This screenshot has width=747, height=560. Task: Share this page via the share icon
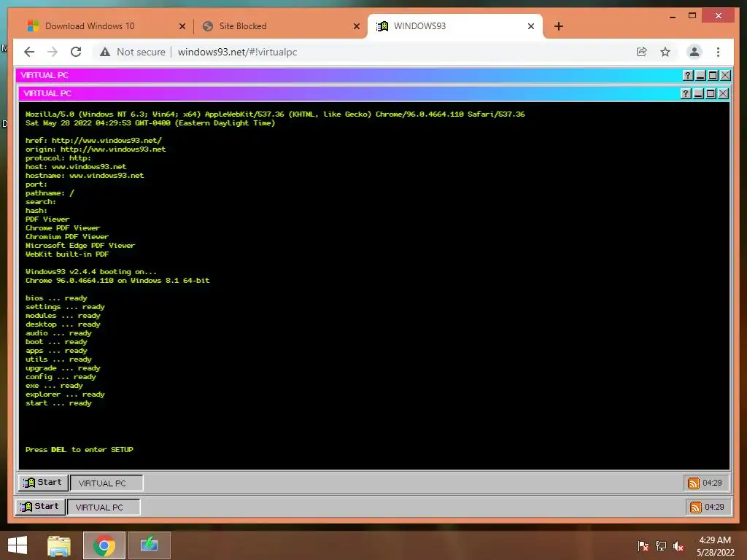point(642,52)
